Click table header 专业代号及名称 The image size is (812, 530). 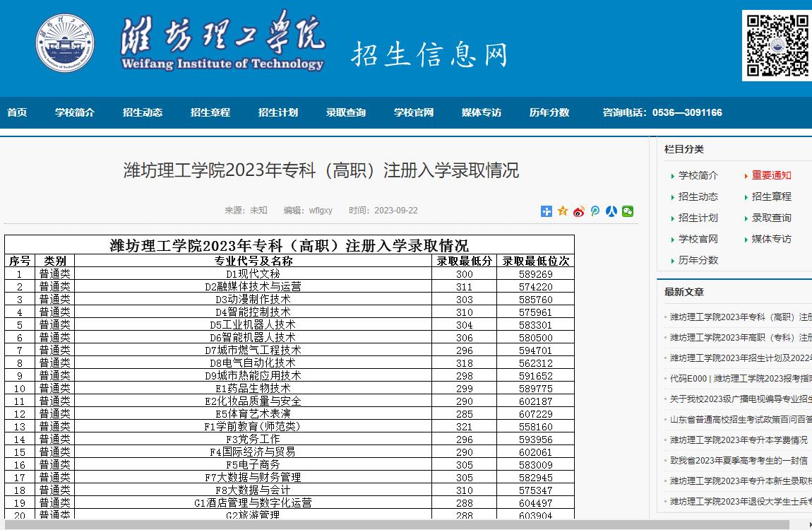[253, 261]
